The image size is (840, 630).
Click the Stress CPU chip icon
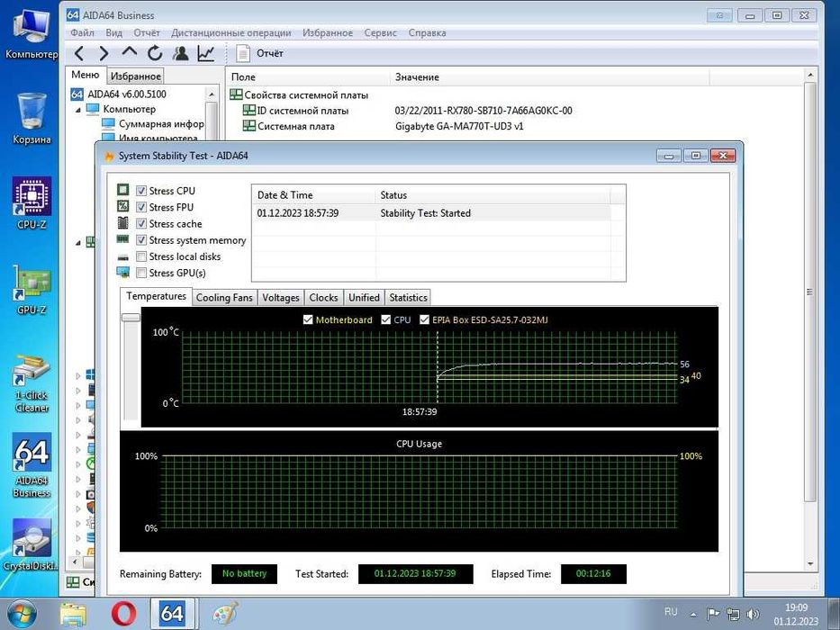point(123,190)
